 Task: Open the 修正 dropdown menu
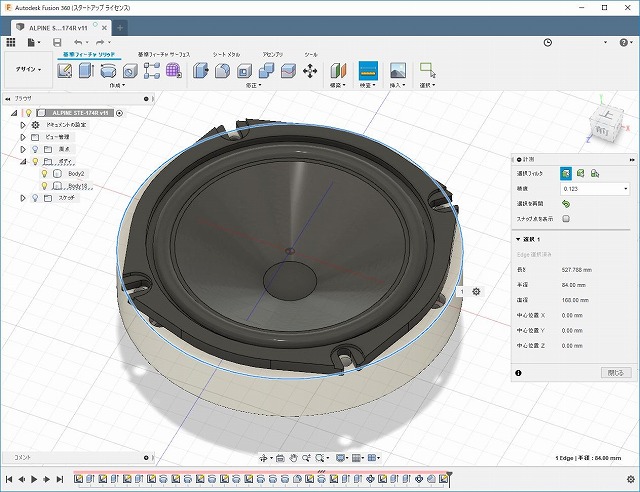pos(253,85)
